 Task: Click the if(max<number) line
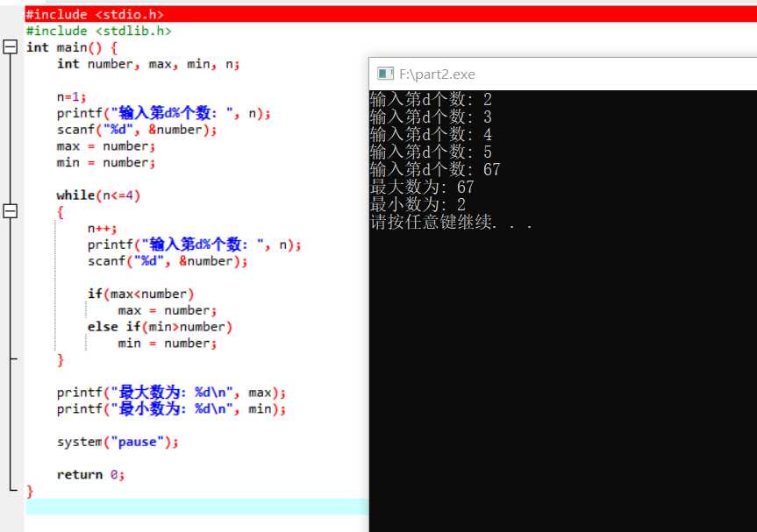click(x=140, y=294)
